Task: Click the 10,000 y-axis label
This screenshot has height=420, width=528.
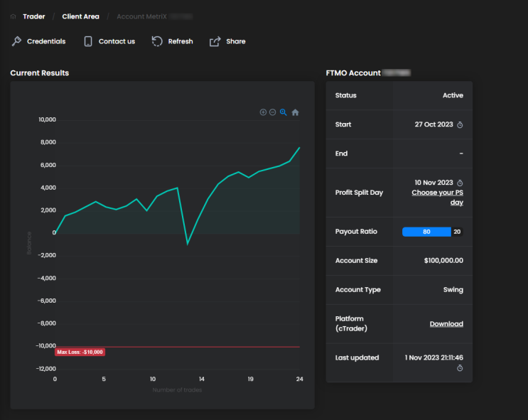Action: [x=47, y=119]
